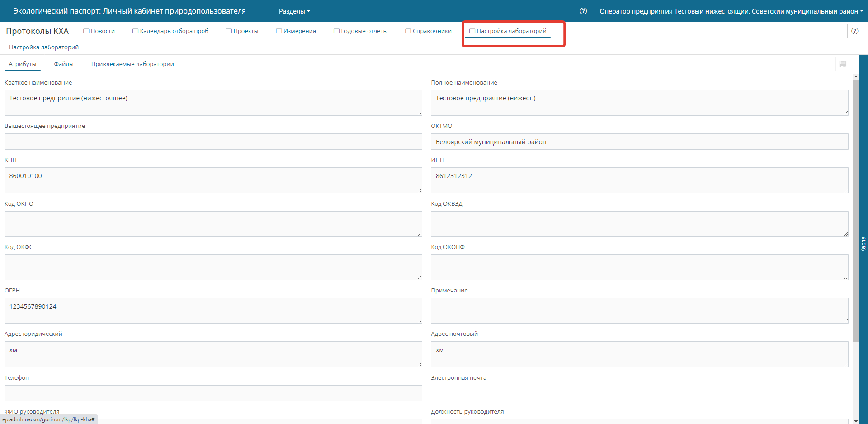Click the Настройка лабораторий breadcrumb link
Image resolution: width=868 pixels, height=424 pixels.
click(x=44, y=47)
